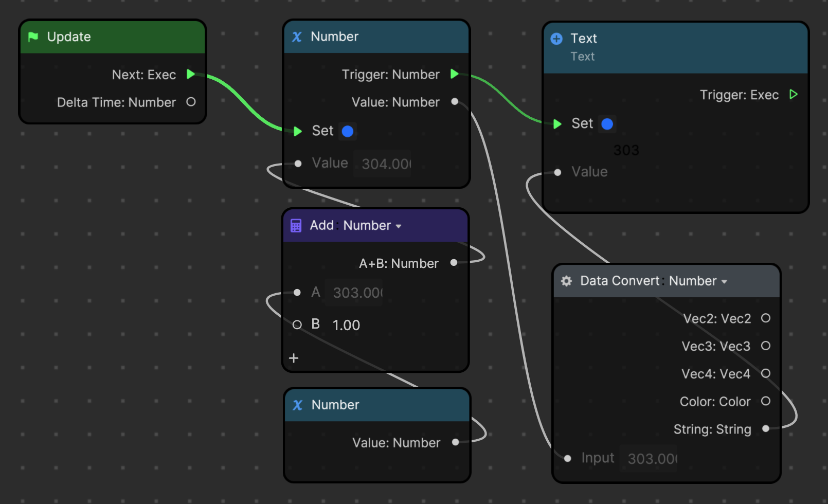The image size is (828, 504).
Task: Click the B input port on Add node
Action: (297, 325)
